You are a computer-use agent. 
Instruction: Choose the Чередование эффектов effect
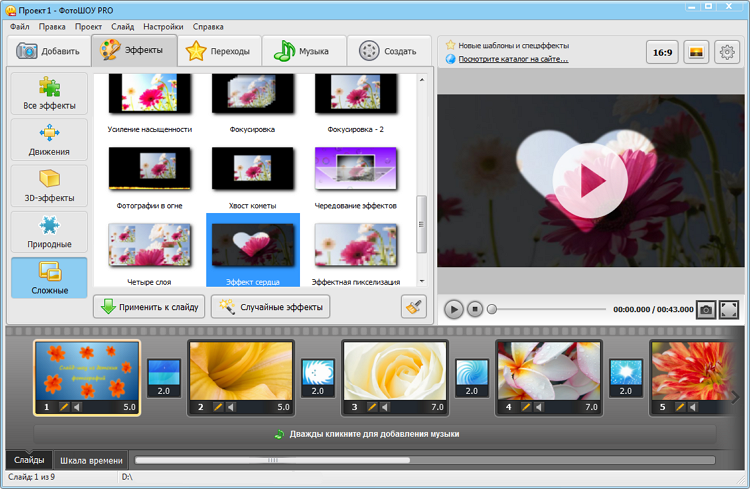pyautogui.click(x=355, y=168)
